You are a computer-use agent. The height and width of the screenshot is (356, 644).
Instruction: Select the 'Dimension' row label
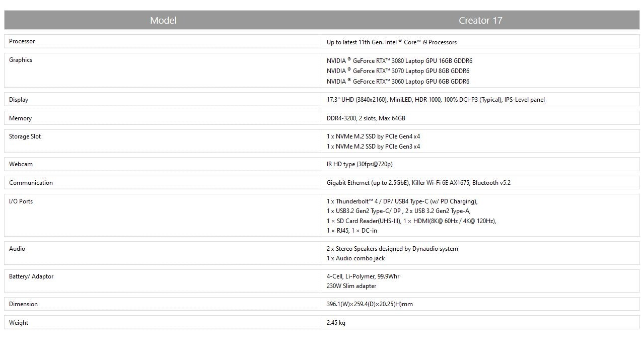tap(23, 304)
